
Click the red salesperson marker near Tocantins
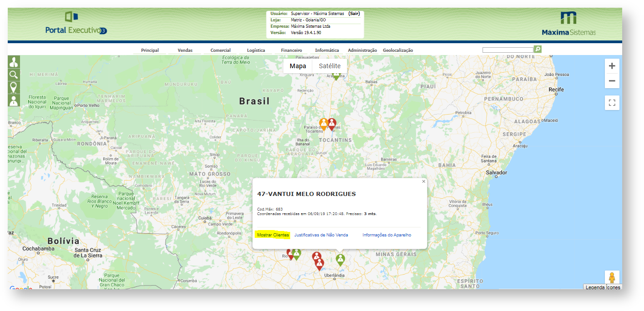(332, 125)
